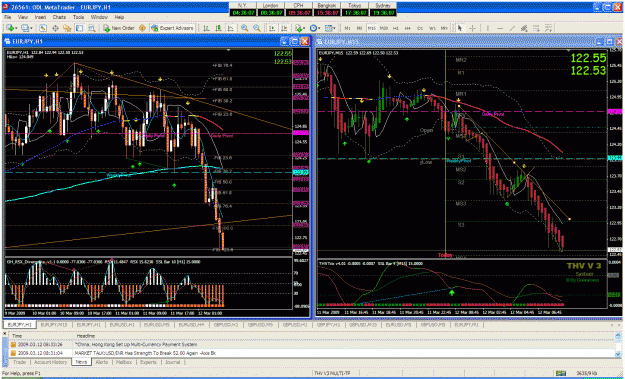Toggle Chart Shift toolbar icon
The height and width of the screenshot is (379, 625).
[x=284, y=28]
